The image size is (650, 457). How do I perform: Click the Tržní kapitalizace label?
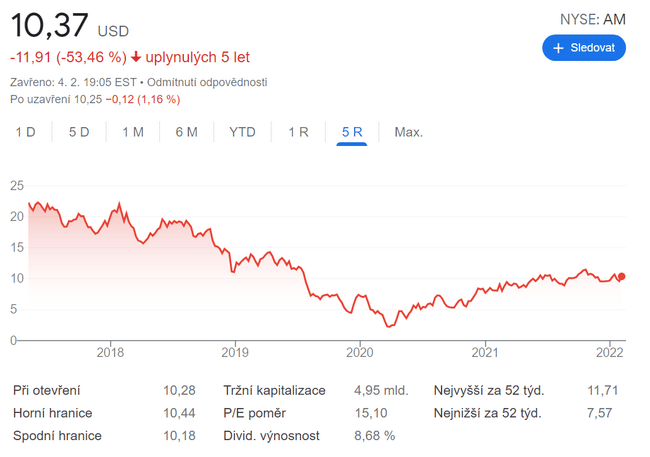(x=274, y=390)
